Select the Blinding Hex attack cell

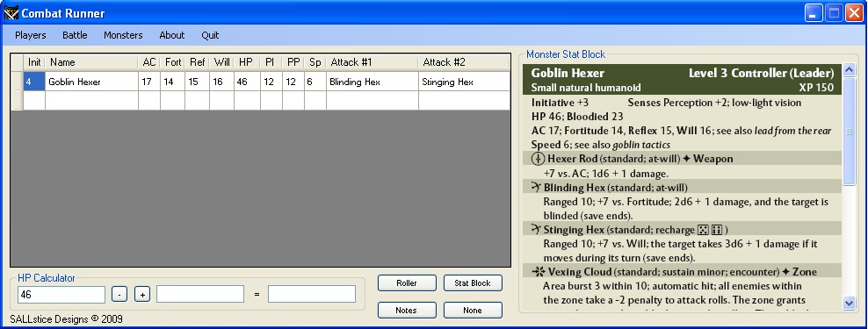pos(372,82)
